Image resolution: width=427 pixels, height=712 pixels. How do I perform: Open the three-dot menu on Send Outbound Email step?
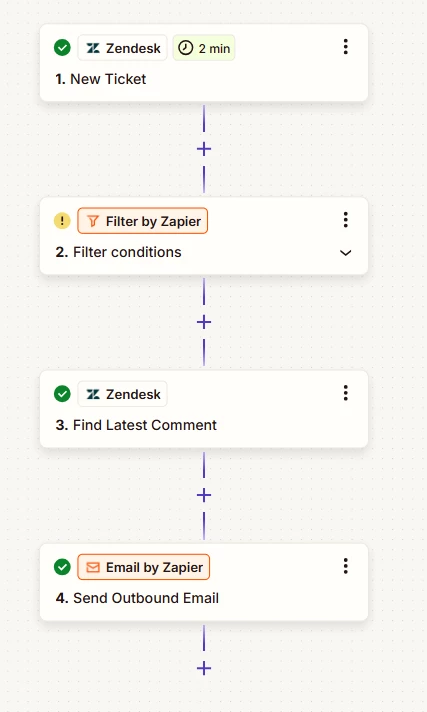(x=346, y=566)
